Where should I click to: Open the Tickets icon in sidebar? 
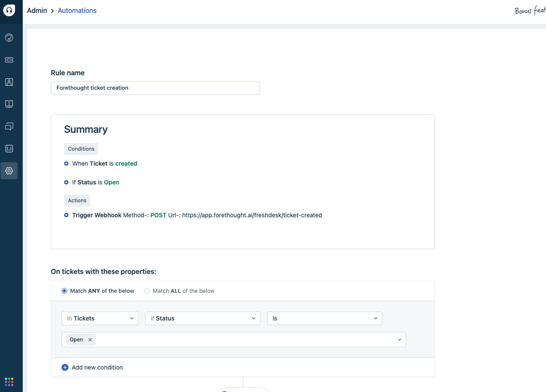9,60
